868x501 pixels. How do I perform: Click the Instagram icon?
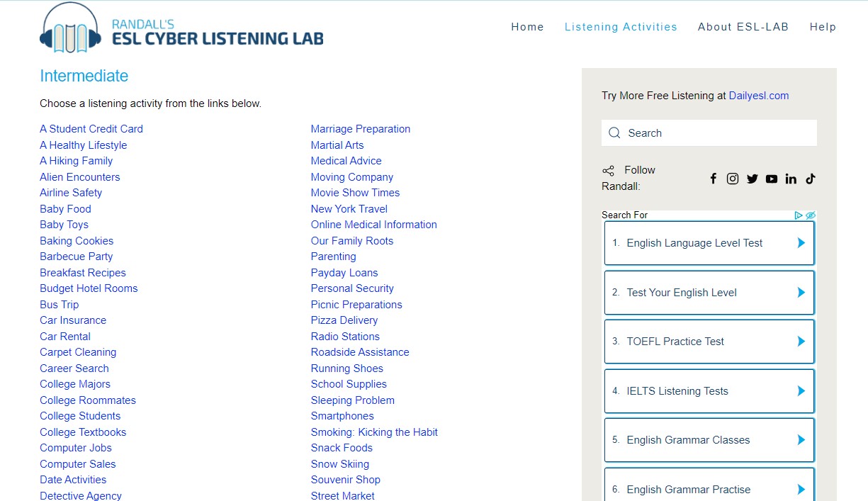click(x=733, y=179)
